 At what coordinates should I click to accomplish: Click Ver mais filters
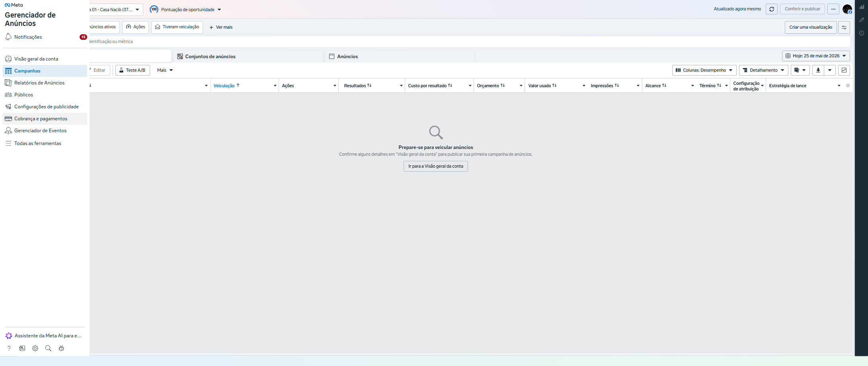click(x=221, y=27)
